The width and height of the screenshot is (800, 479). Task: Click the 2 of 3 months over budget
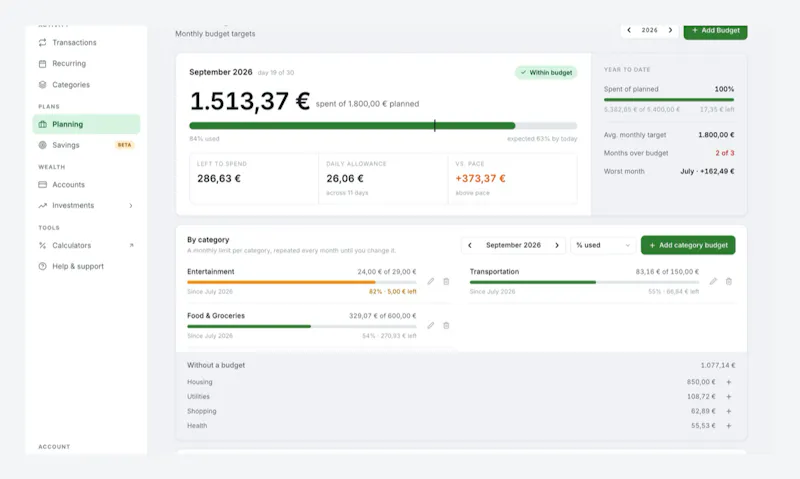tap(724, 153)
